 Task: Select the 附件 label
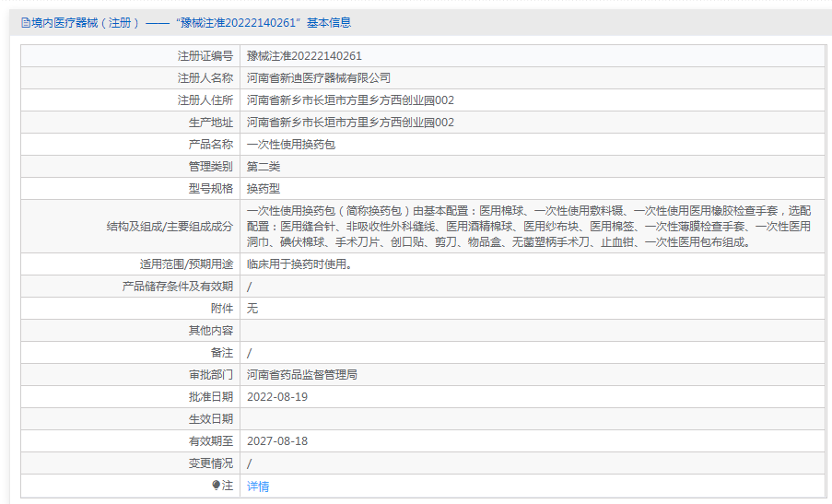pyautogui.click(x=222, y=309)
